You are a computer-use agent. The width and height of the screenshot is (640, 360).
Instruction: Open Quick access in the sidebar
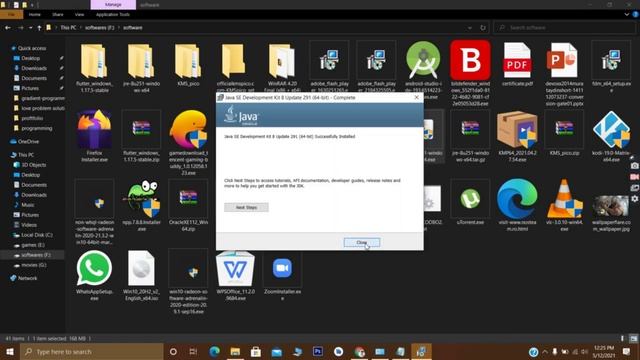(x=31, y=48)
